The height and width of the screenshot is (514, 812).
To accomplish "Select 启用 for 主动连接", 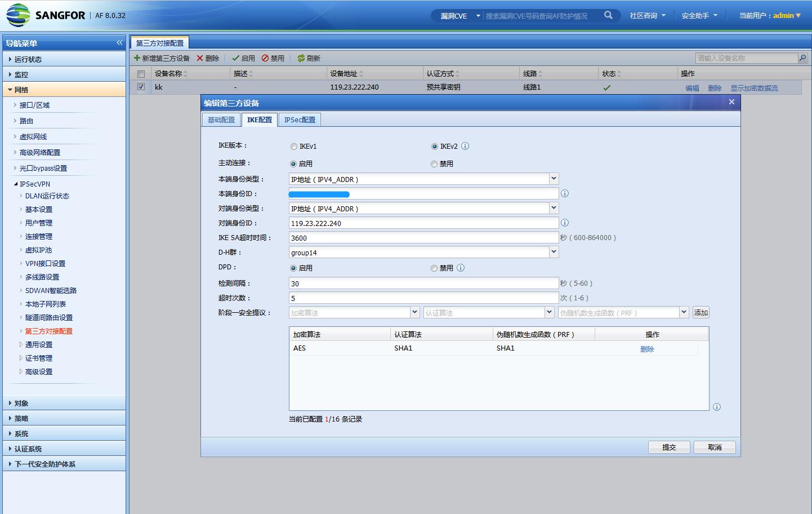I will [293, 164].
